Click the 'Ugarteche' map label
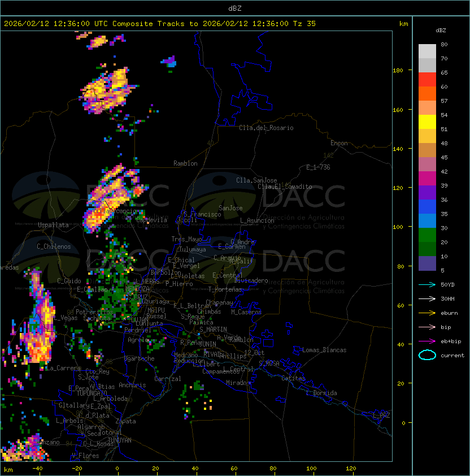Screen dimensions: 470x476 pos(140,358)
